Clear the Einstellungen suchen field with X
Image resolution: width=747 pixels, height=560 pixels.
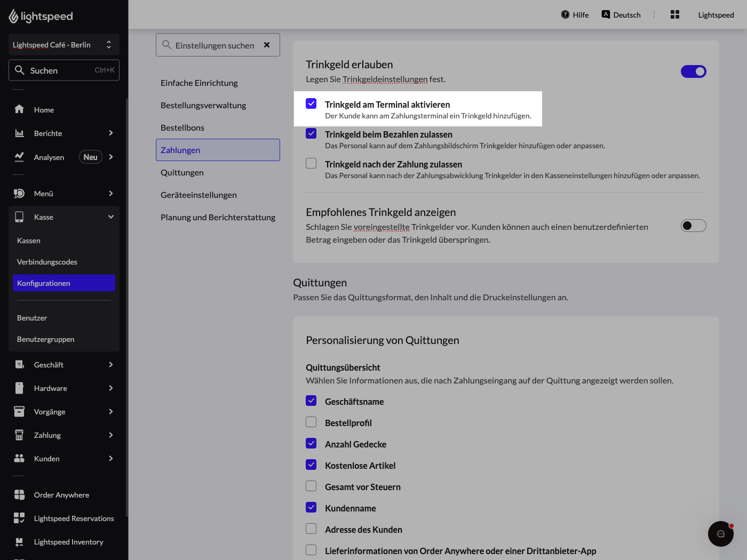267,45
